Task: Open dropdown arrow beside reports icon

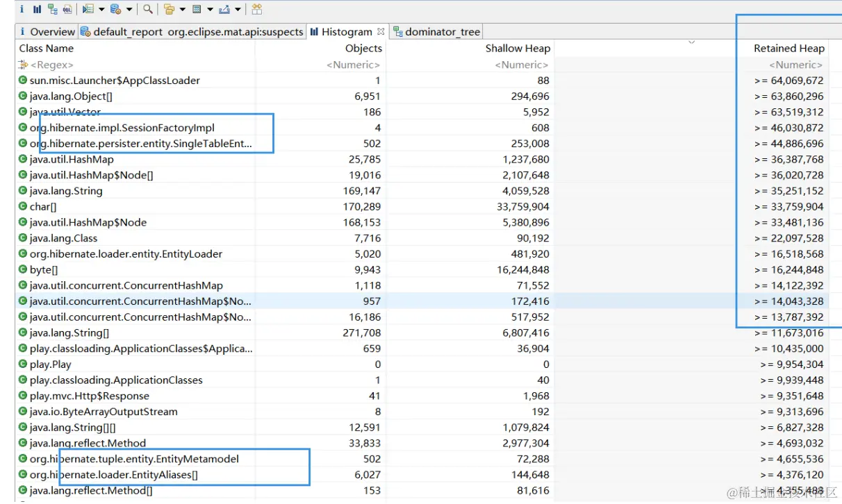Action: (x=129, y=10)
